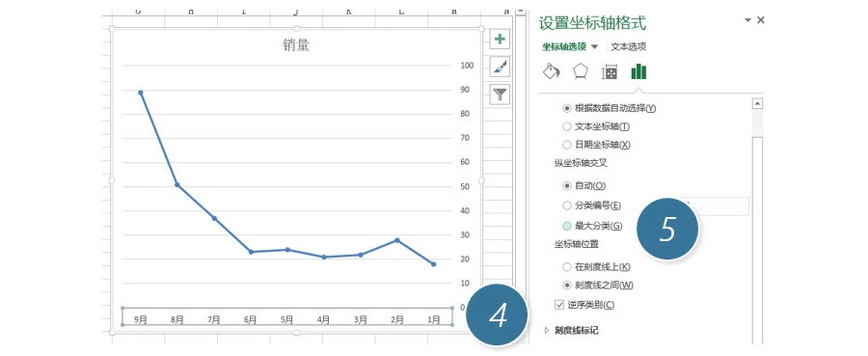Open Chart Styles paintbrush button

click(x=500, y=67)
